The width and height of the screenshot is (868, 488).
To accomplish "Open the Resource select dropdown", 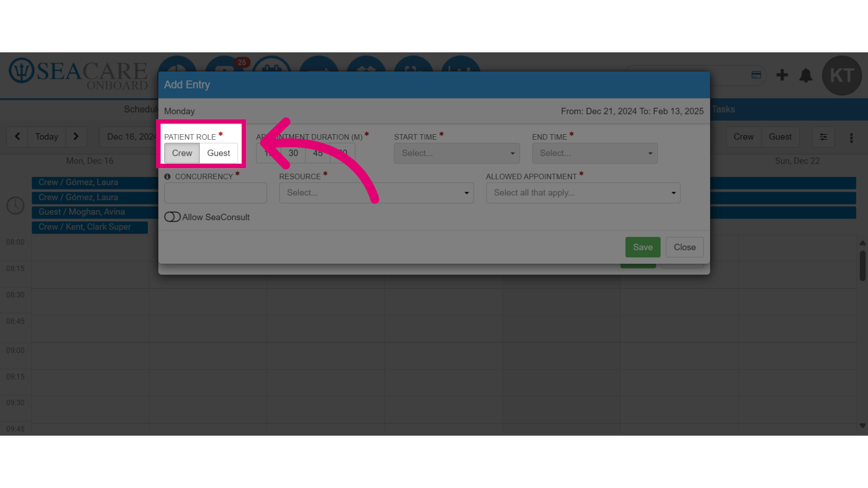I will (376, 193).
